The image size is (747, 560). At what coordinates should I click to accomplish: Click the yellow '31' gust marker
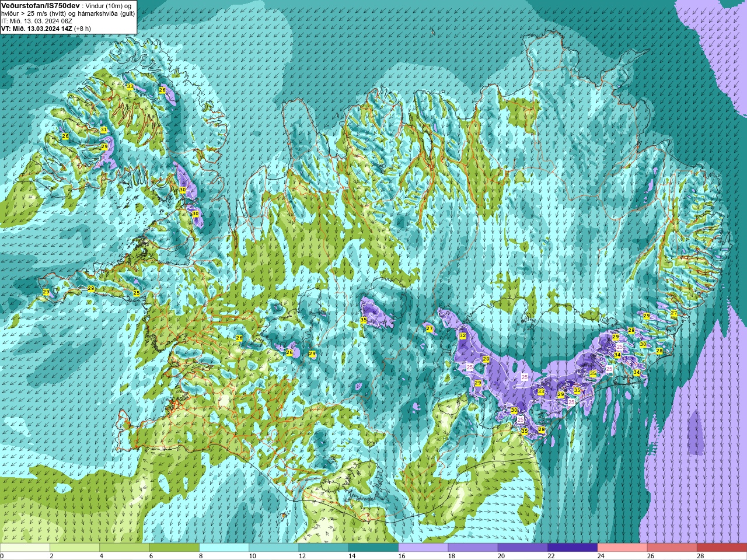coord(104,129)
